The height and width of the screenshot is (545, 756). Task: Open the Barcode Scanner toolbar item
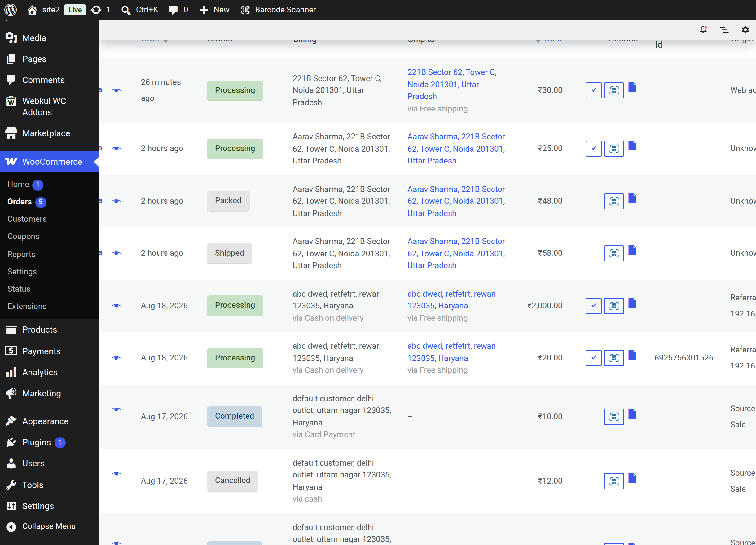click(x=278, y=10)
